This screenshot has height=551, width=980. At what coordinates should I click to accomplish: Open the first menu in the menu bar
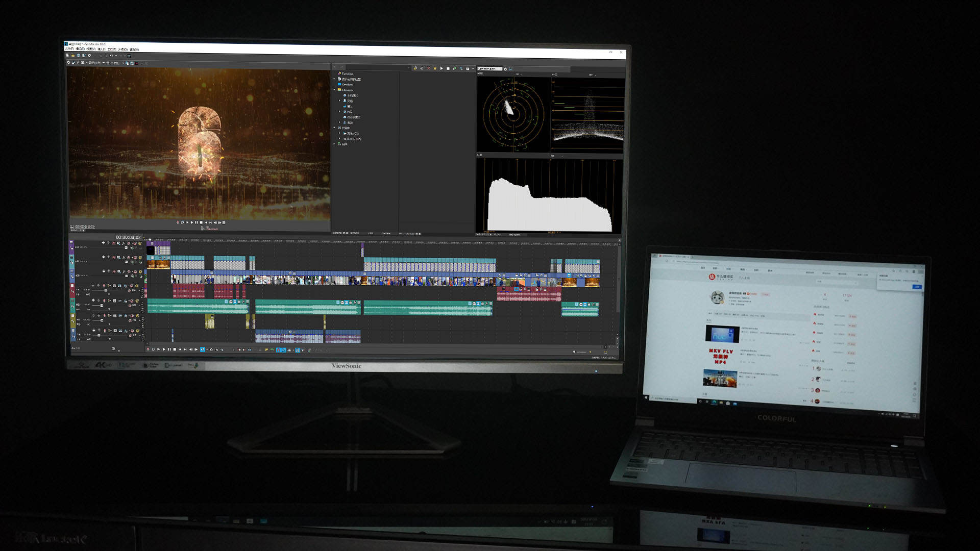(x=69, y=49)
